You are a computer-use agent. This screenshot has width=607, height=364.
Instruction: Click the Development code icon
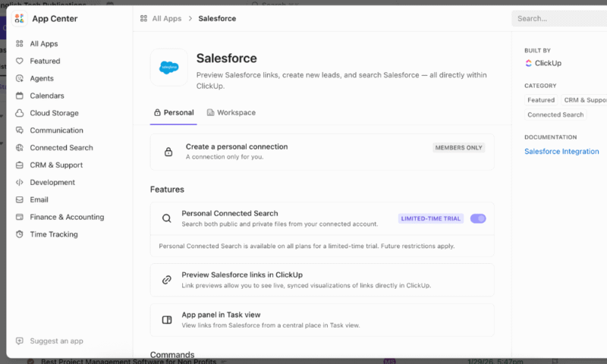[x=20, y=182]
